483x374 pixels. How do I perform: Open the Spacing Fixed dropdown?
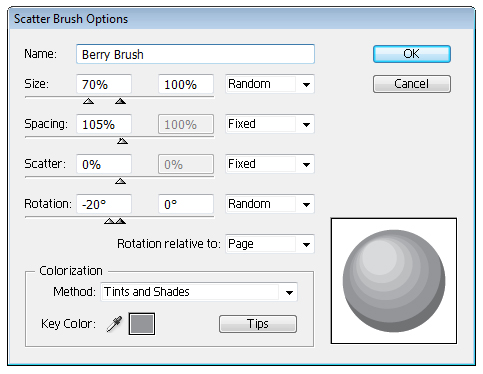pyautogui.click(x=270, y=124)
